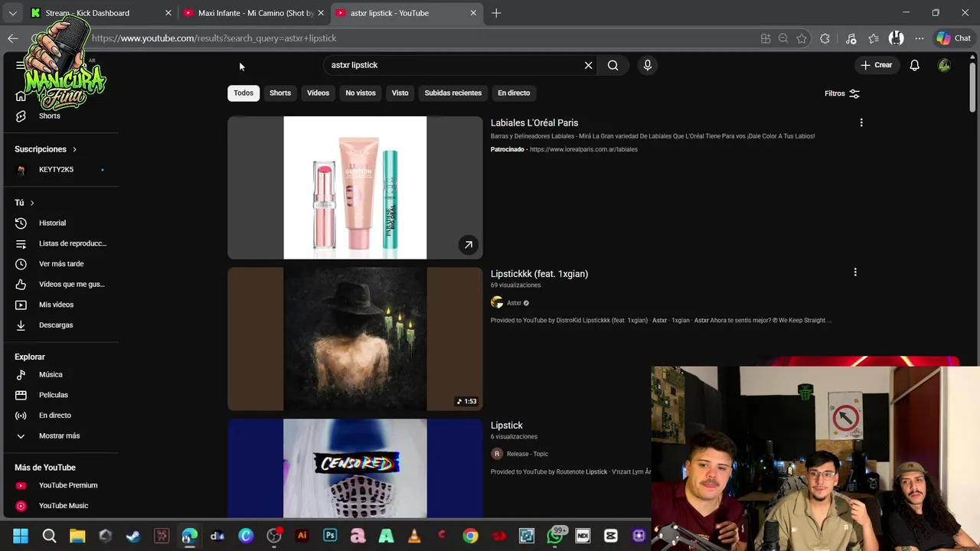980x551 pixels.
Task: Open a new browser tab
Action: point(496,13)
